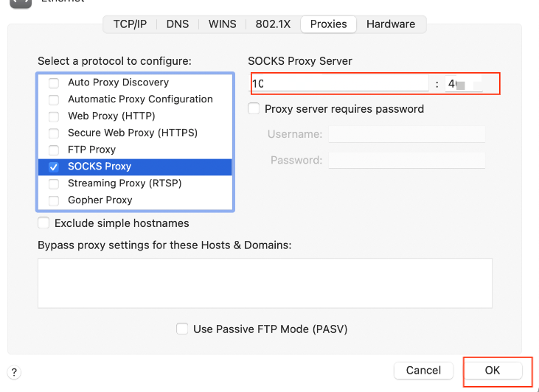Open the DNS tab
Image resolution: width=539 pixels, height=392 pixels.
tap(178, 24)
